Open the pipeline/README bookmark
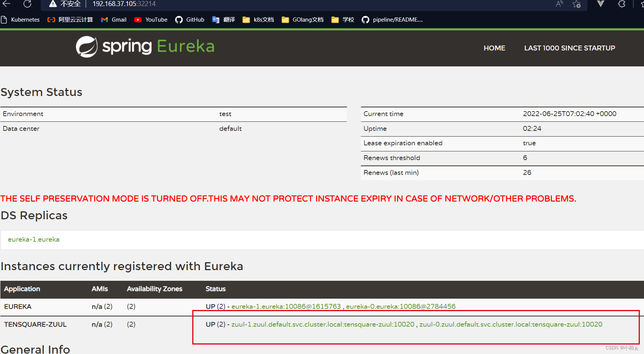Viewport: 644px width, 354px height. coord(392,20)
